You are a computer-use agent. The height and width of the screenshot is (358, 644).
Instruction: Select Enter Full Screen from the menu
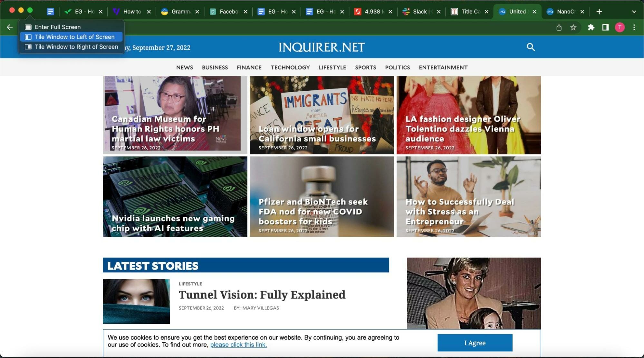click(x=57, y=27)
